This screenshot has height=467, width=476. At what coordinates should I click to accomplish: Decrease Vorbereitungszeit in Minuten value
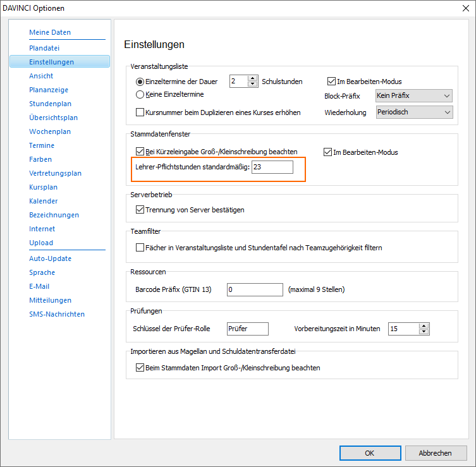pos(424,331)
